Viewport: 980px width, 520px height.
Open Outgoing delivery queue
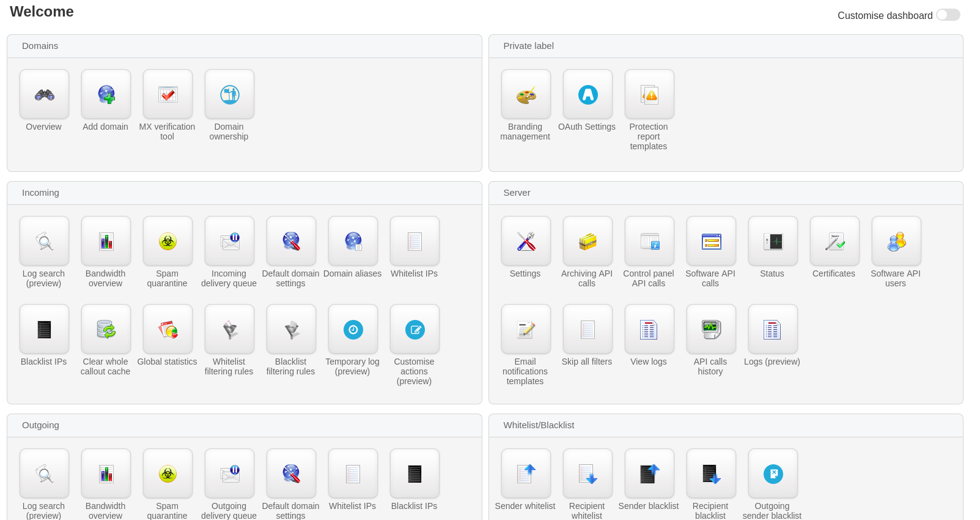point(229,474)
